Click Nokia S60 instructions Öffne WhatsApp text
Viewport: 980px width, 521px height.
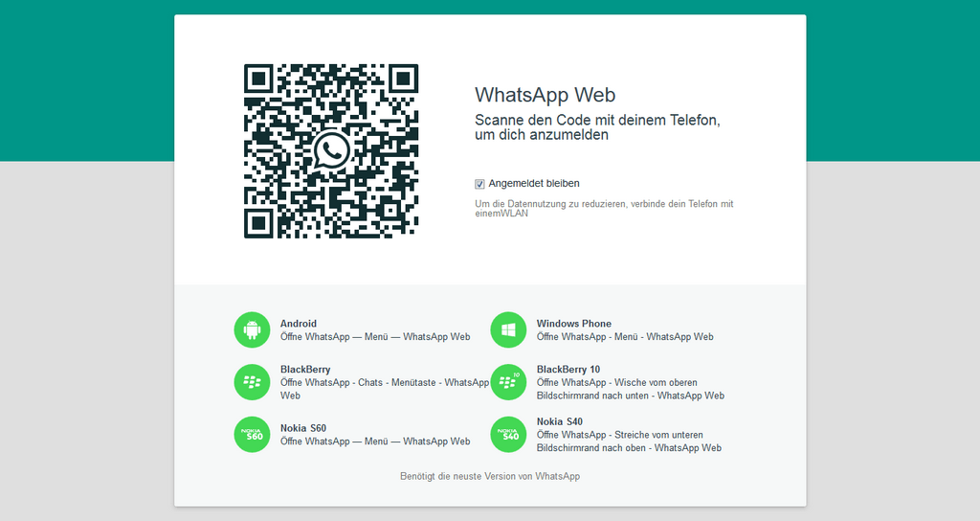click(x=375, y=441)
